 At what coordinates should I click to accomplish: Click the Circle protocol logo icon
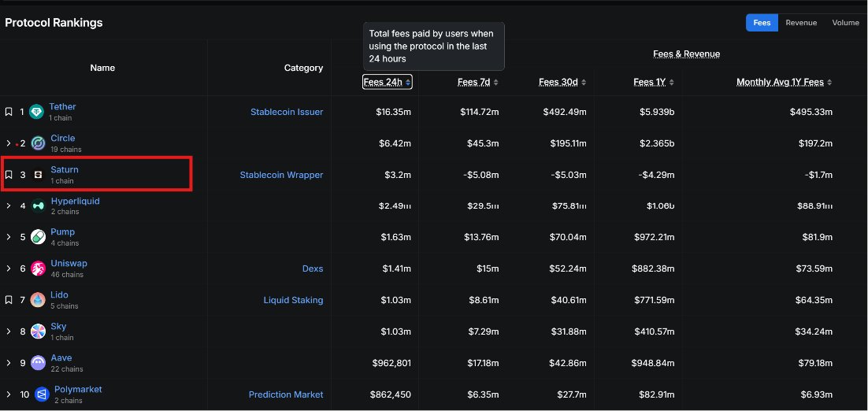[38, 143]
